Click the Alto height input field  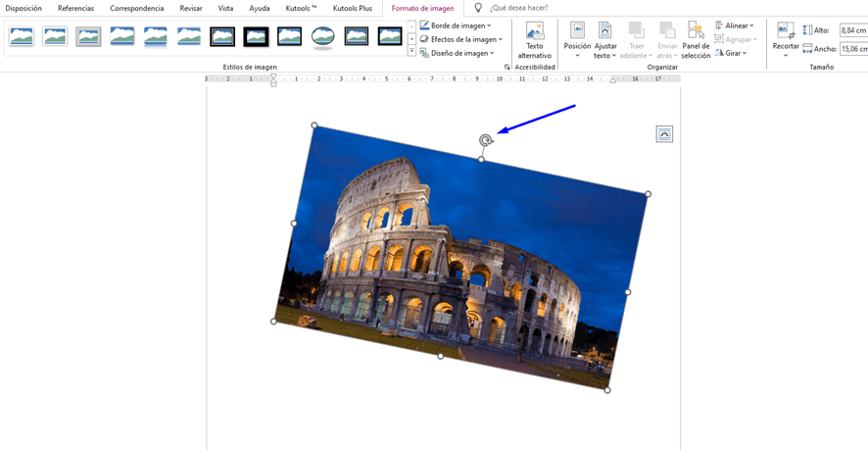click(x=852, y=30)
